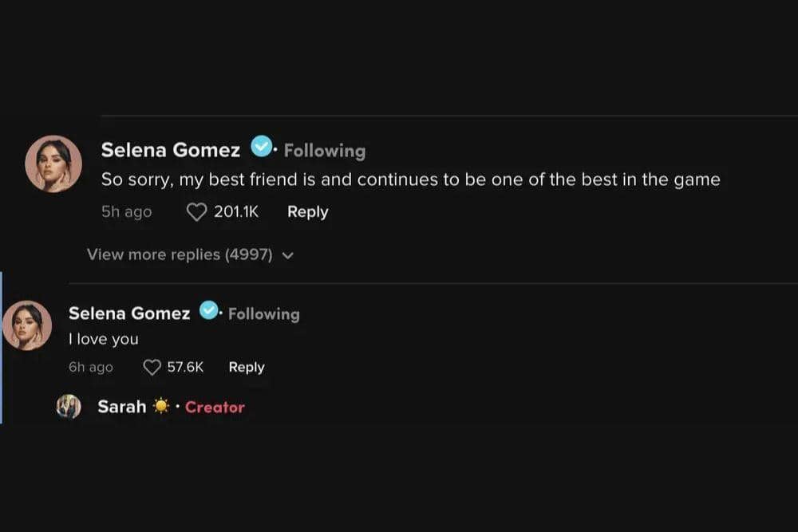Expand View more replies (4997)

pyautogui.click(x=180, y=255)
